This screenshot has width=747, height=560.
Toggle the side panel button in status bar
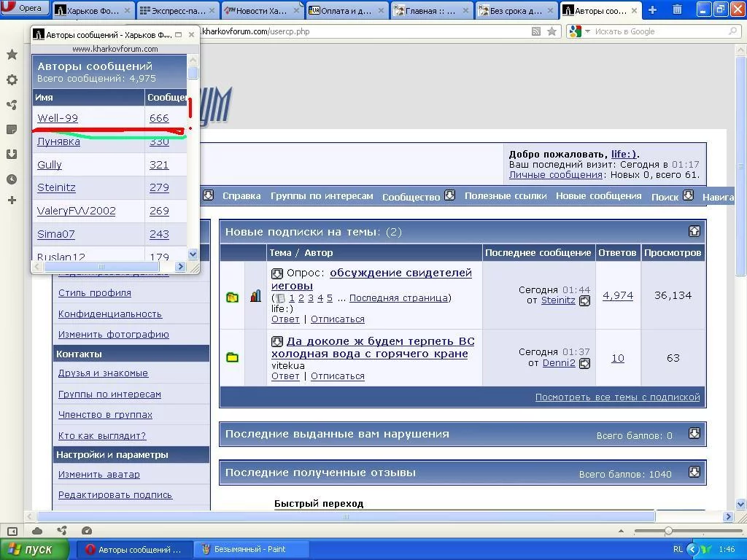pos(12,531)
